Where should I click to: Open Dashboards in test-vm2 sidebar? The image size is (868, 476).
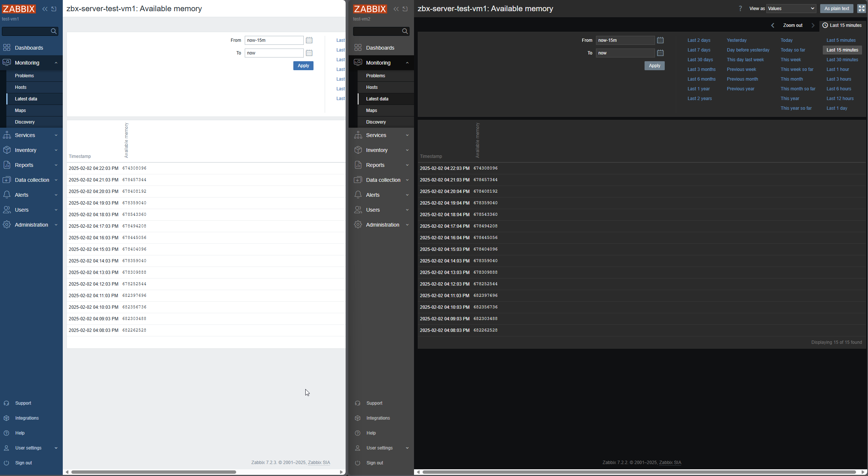[382, 48]
